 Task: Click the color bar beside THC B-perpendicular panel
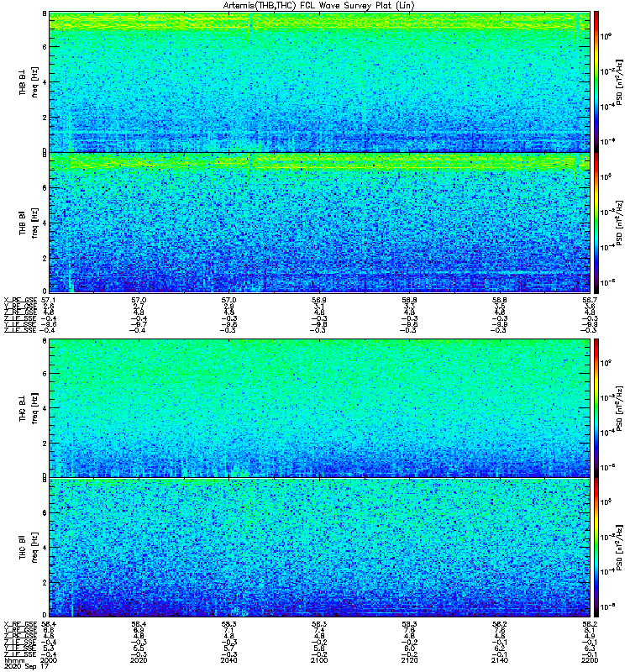click(596, 408)
